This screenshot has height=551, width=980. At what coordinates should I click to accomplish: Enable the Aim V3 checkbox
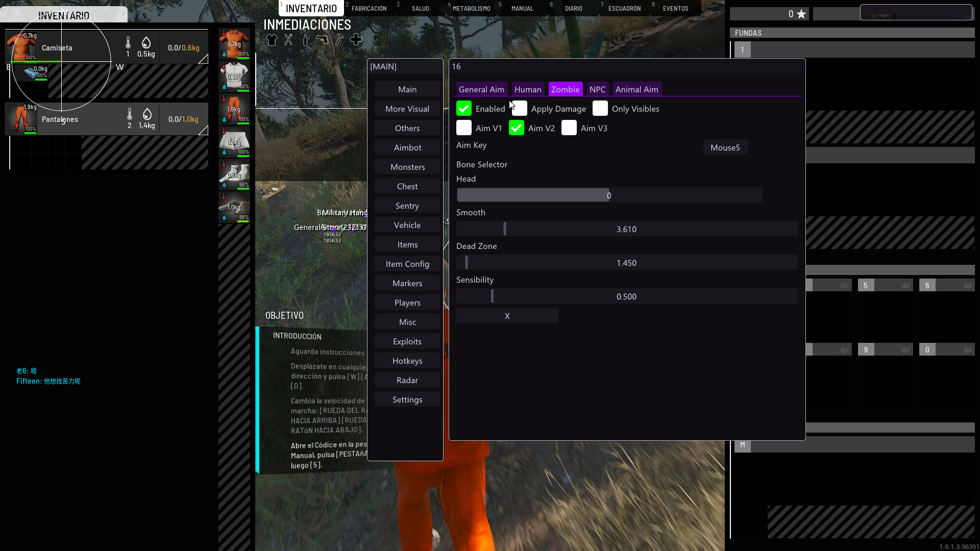point(569,128)
